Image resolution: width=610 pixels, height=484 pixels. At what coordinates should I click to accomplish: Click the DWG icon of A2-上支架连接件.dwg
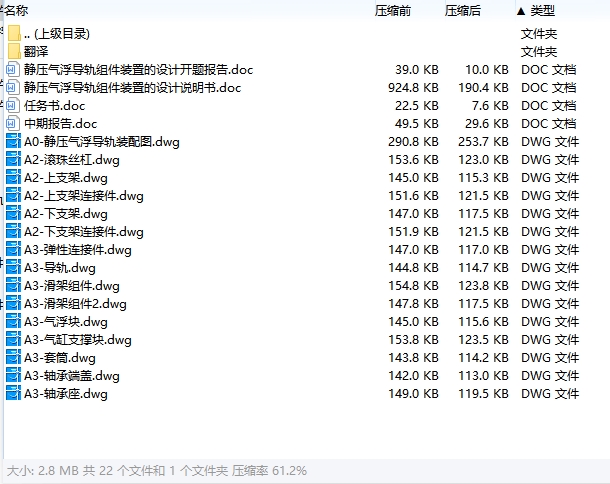tap(13, 196)
